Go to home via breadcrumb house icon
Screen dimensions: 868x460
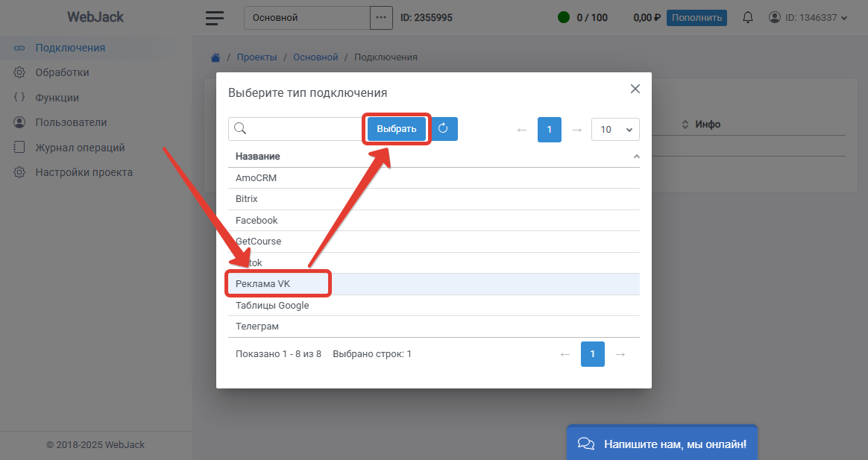click(216, 57)
